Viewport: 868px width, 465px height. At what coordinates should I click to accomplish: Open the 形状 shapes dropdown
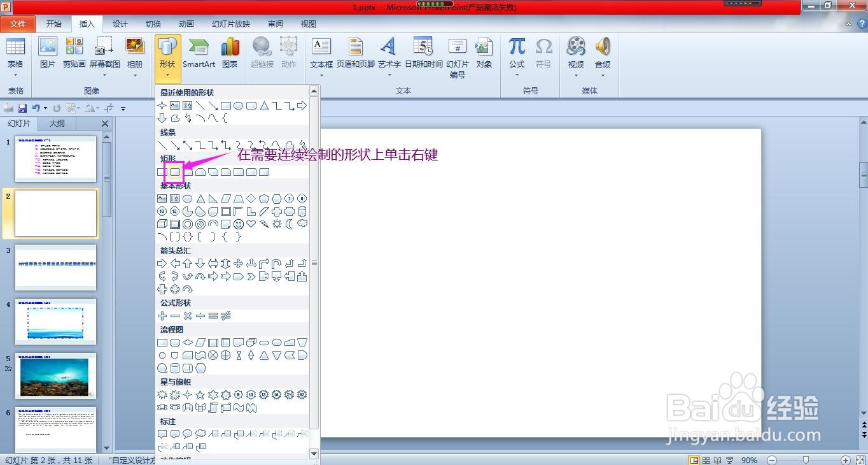coord(167,59)
